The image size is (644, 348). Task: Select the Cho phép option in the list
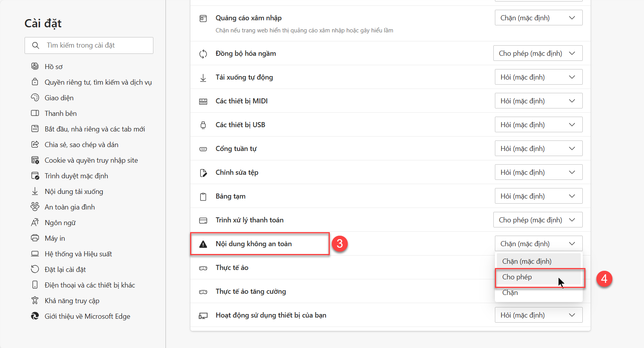click(539, 277)
